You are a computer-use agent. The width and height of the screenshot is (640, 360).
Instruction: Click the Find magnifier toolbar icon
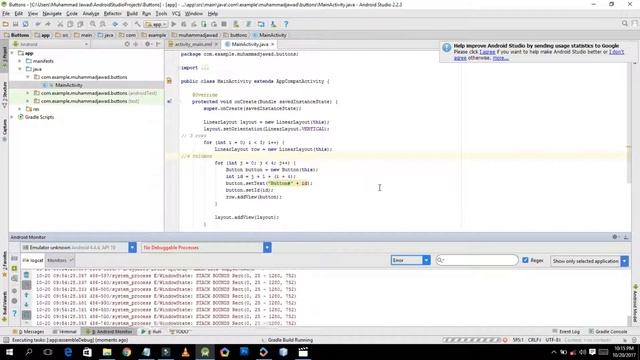click(93, 24)
